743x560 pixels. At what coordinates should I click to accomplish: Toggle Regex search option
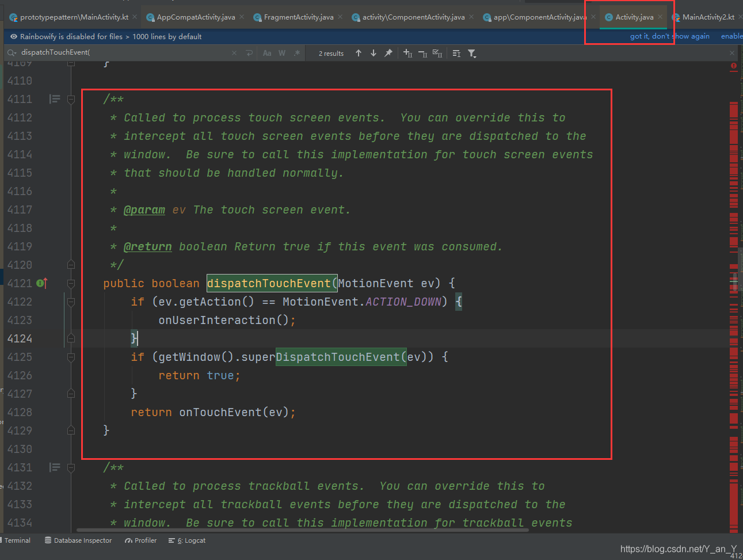click(x=297, y=53)
